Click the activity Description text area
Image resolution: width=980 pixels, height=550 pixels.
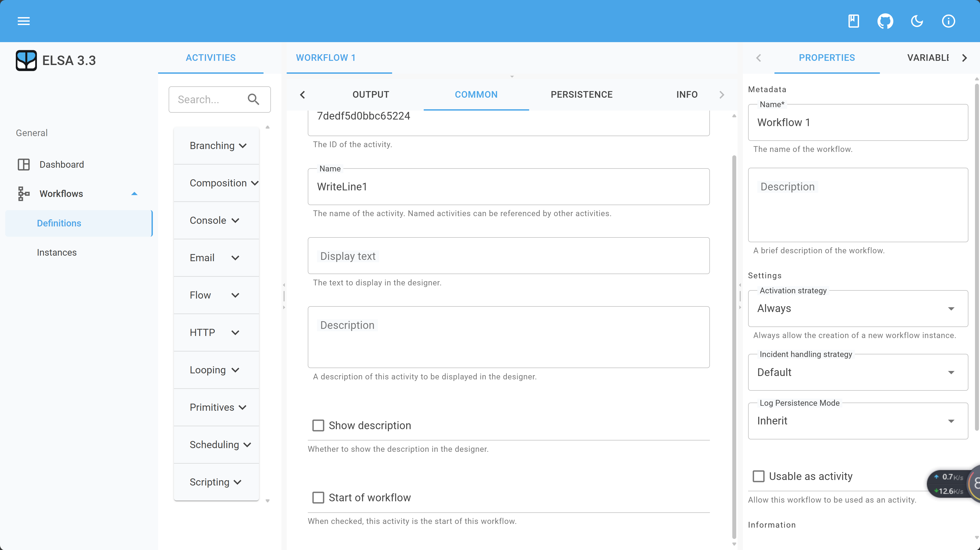tap(509, 337)
